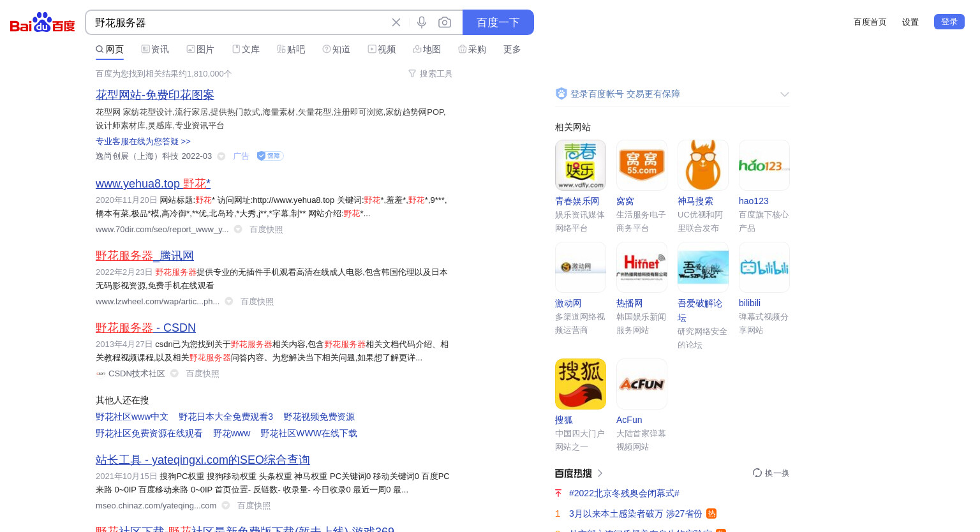Screen dimensions: 980x532
Task: Open the related search 野花www
Action: click(x=232, y=433)
